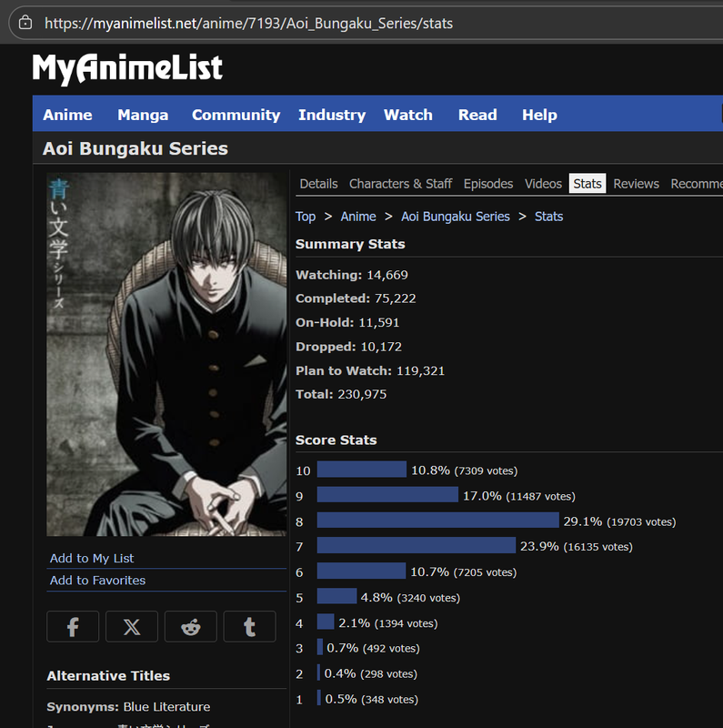
Task: Switch to the Reviews tab
Action: pos(636,184)
